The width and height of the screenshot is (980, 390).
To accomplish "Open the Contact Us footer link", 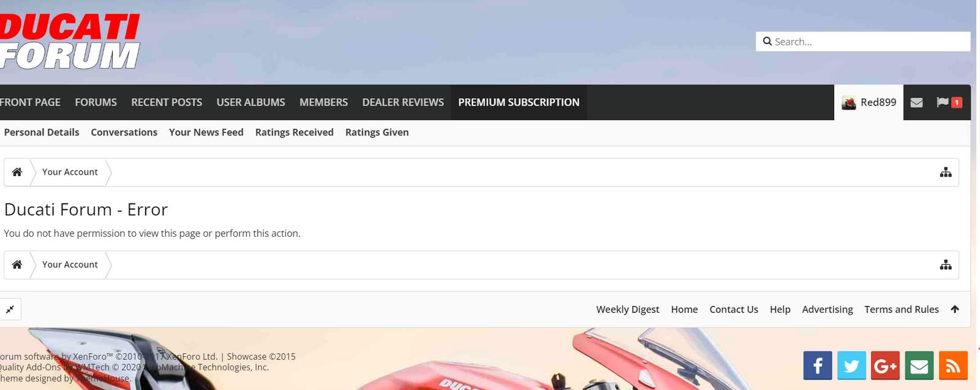I will click(734, 310).
